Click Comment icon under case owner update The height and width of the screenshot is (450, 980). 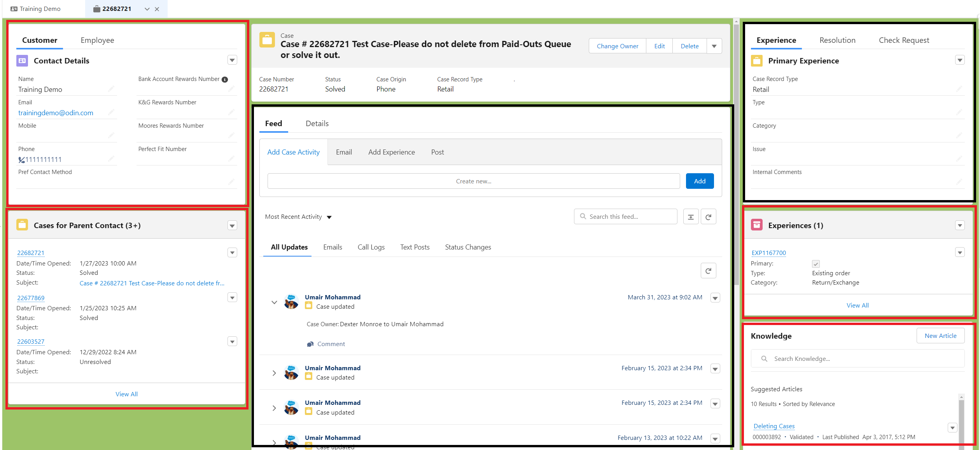point(310,344)
